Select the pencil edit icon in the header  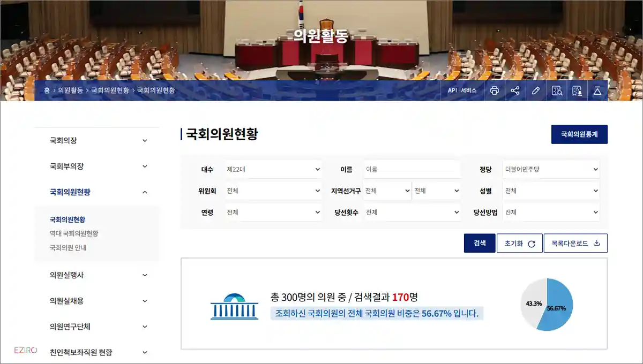click(536, 90)
